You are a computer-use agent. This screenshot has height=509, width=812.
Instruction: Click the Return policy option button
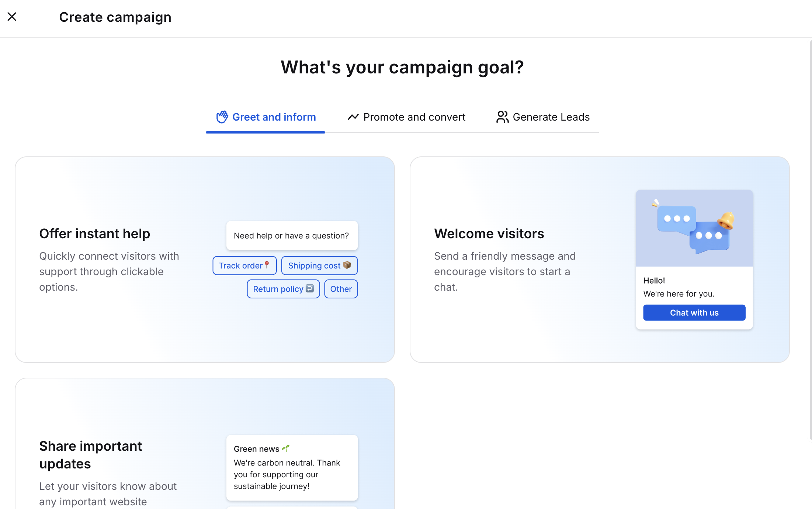pyautogui.click(x=283, y=289)
